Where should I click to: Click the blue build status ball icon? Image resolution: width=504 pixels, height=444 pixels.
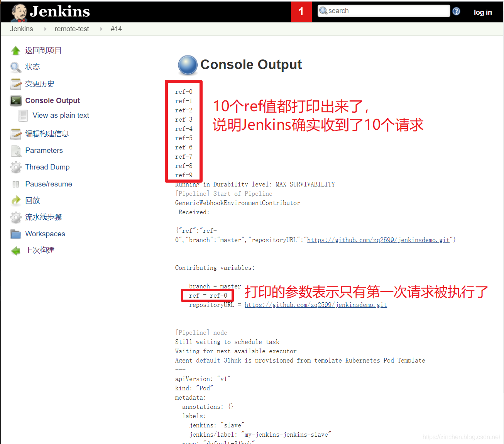(x=188, y=65)
